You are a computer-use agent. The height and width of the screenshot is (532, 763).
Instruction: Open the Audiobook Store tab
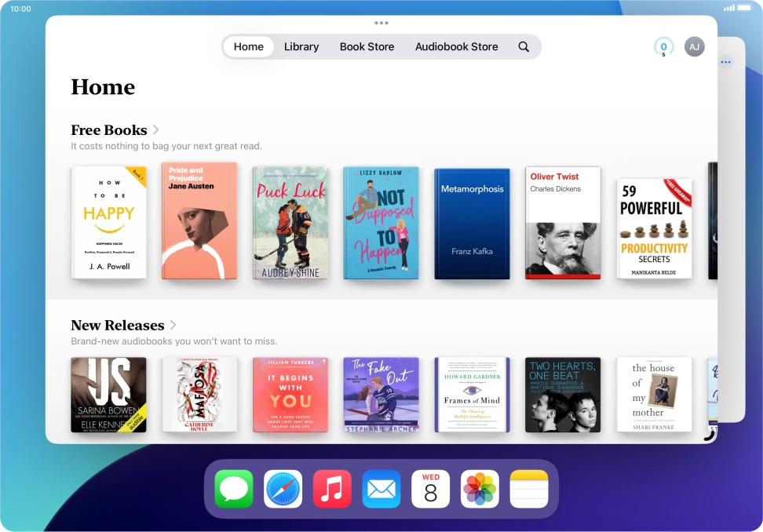[456, 46]
